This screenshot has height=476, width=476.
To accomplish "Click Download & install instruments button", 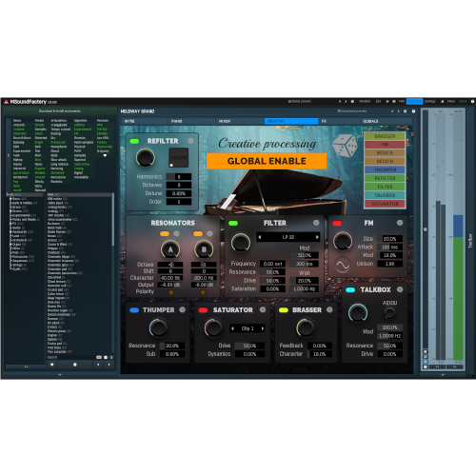I will click(60, 111).
